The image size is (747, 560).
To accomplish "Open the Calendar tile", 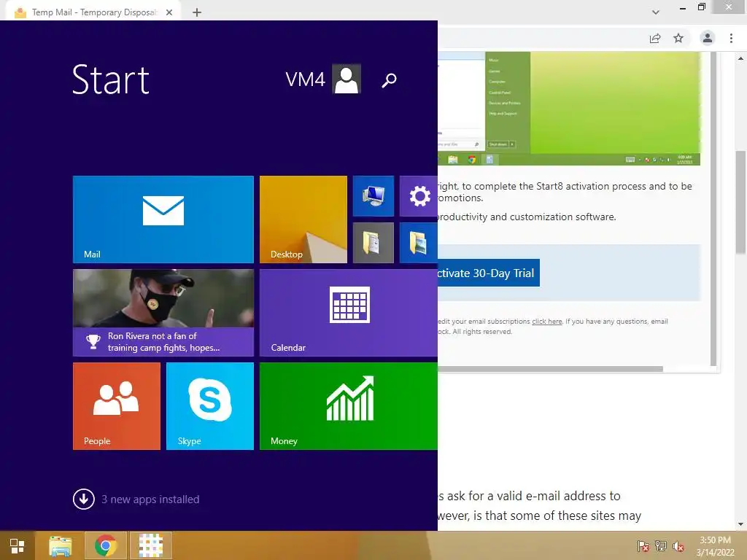I will pyautogui.click(x=349, y=312).
